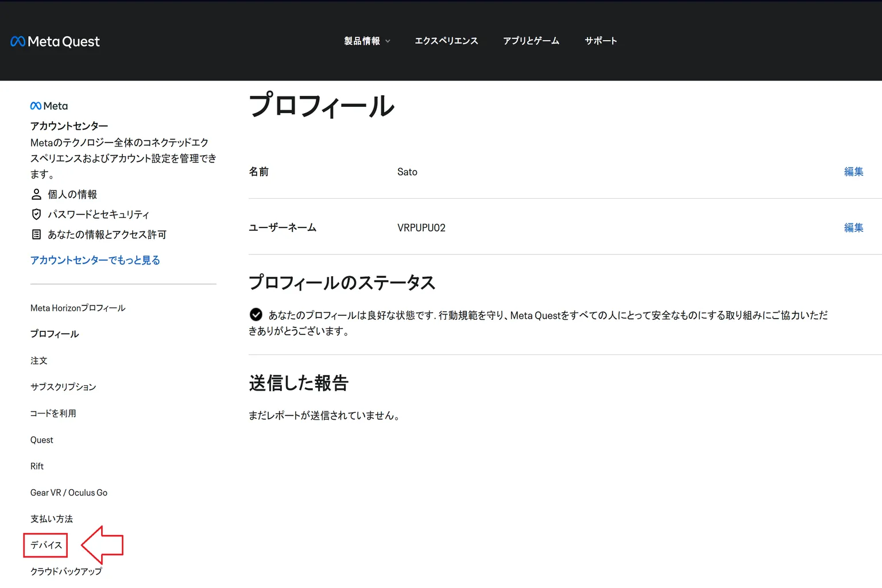The width and height of the screenshot is (882, 588).
Task: Click the person icon beside 個人の情報
Action: (x=36, y=194)
